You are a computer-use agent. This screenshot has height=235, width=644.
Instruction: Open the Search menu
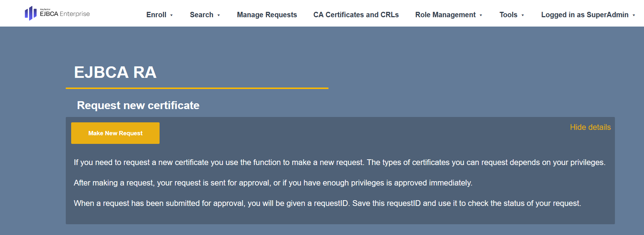[x=202, y=15]
